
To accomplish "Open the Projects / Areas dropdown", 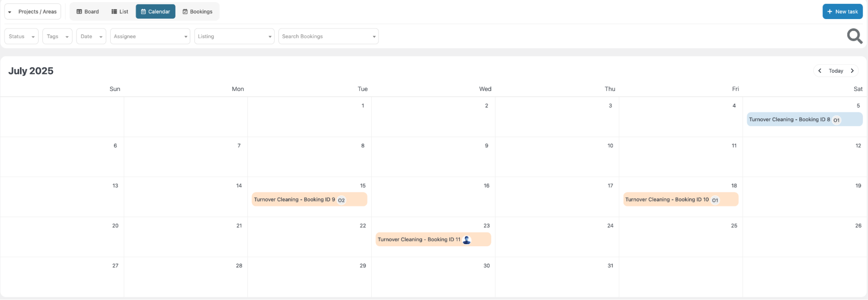I will coord(33,12).
